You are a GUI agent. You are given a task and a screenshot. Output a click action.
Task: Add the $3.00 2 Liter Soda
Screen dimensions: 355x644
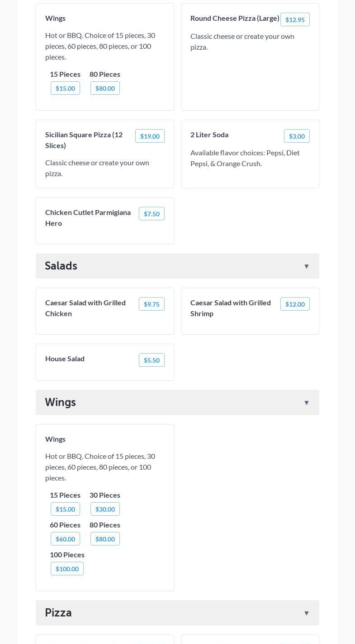point(297,136)
